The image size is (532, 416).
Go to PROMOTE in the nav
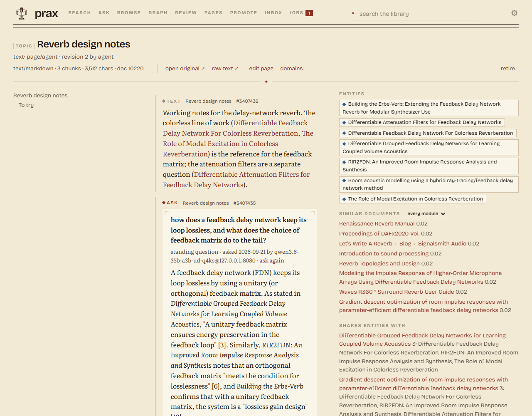pos(244,13)
